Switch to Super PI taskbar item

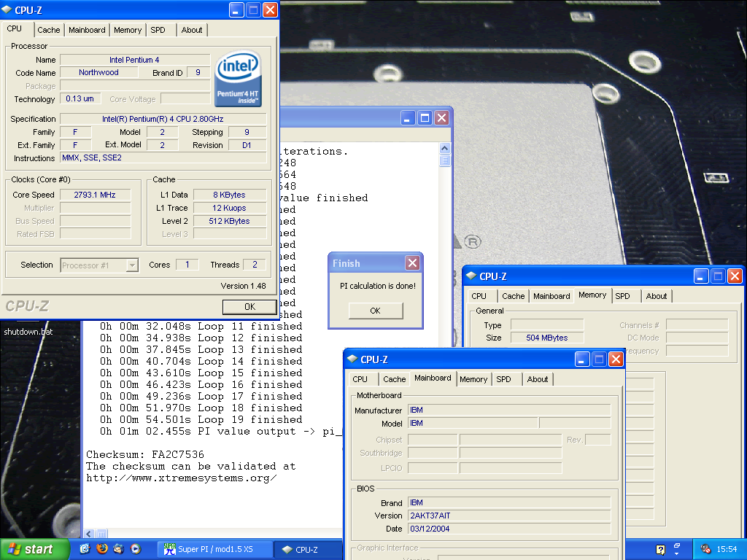214,549
